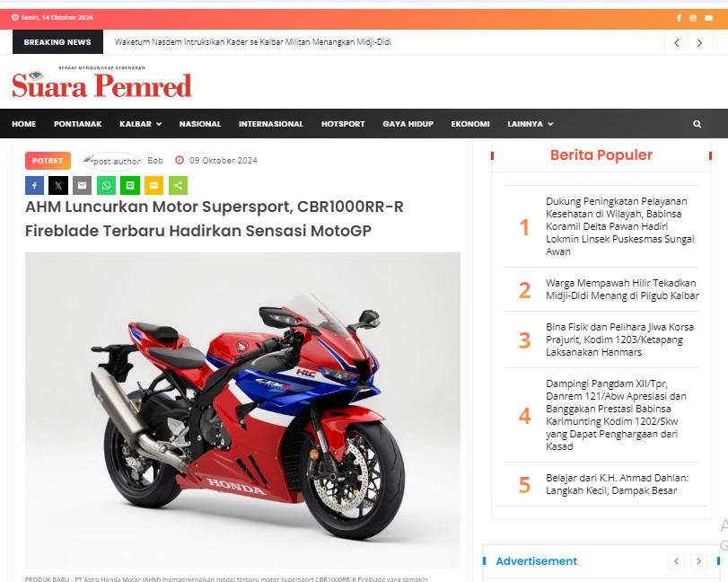The height and width of the screenshot is (582, 728).
Task: Open Instagram icon in top bar
Action: coord(693,18)
